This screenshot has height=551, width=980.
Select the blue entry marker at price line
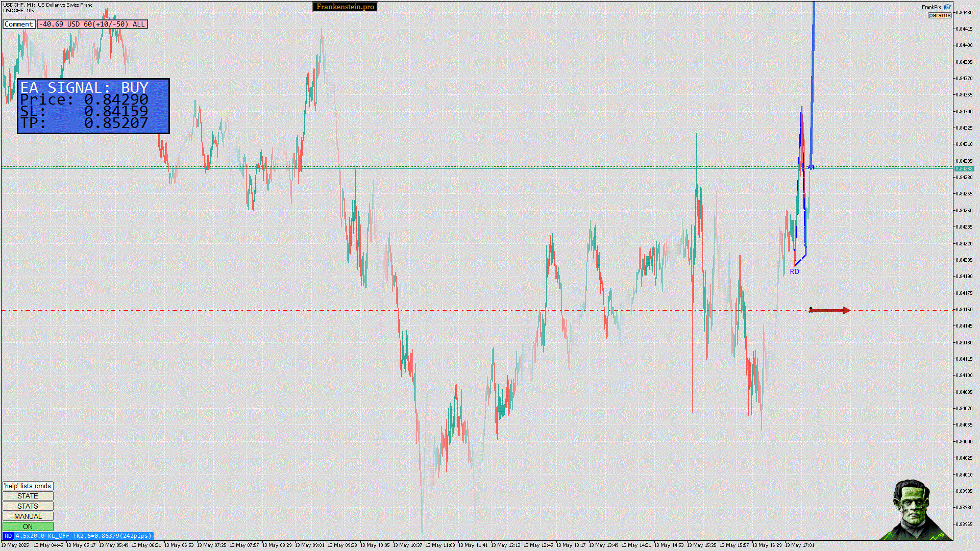click(x=811, y=167)
